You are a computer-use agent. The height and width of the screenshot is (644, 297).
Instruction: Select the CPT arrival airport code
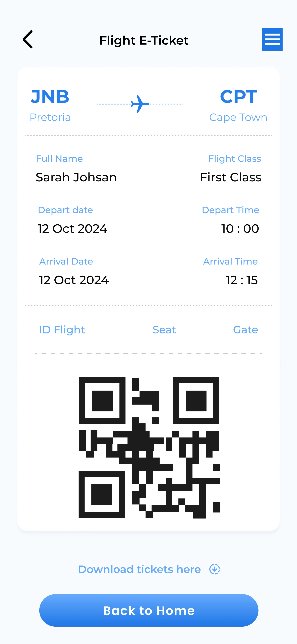pyautogui.click(x=238, y=97)
